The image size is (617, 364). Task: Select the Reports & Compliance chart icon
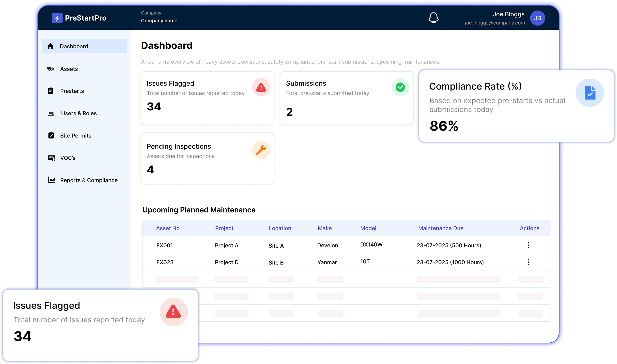(52, 180)
